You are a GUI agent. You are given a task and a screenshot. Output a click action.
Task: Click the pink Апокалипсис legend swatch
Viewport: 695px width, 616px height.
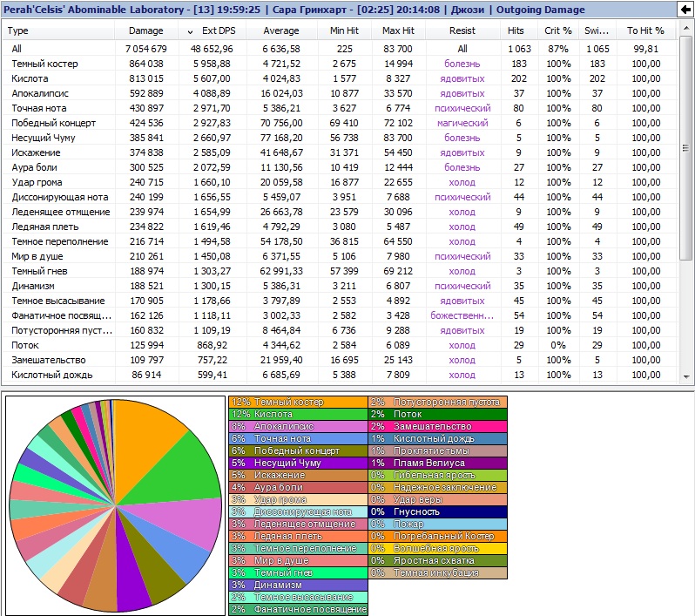[x=299, y=426]
